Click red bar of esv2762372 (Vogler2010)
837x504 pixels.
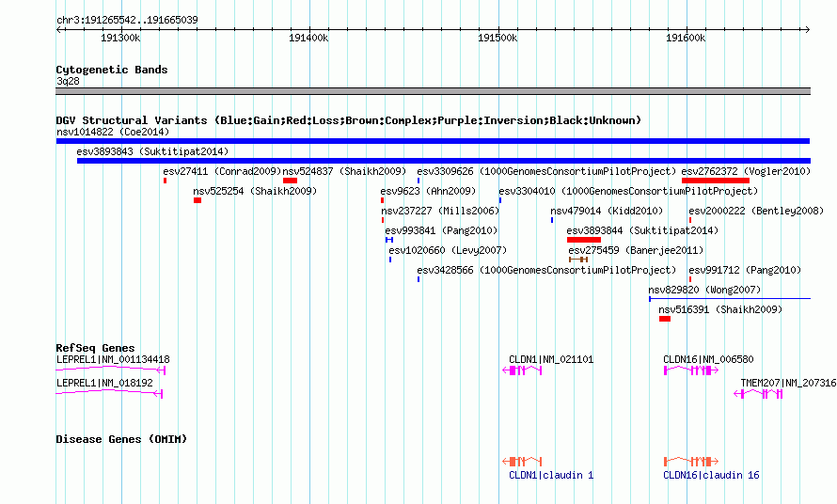716,181
